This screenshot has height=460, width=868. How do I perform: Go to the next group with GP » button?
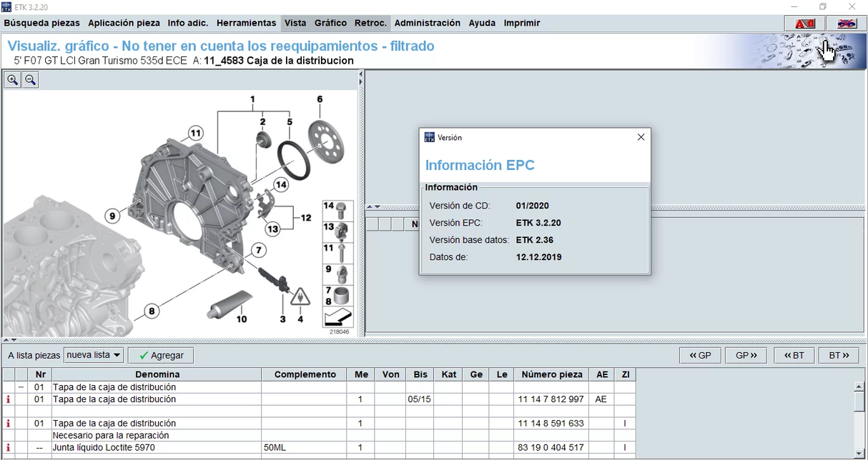pos(746,355)
